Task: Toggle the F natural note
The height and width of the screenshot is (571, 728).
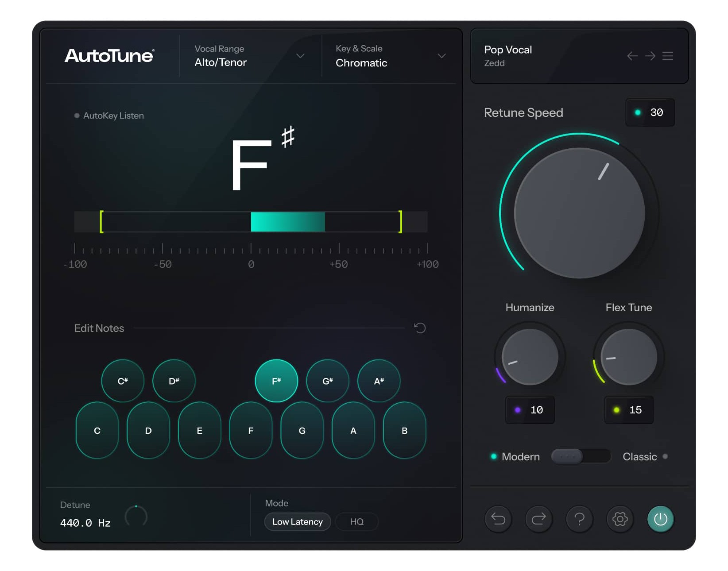Action: tap(251, 430)
